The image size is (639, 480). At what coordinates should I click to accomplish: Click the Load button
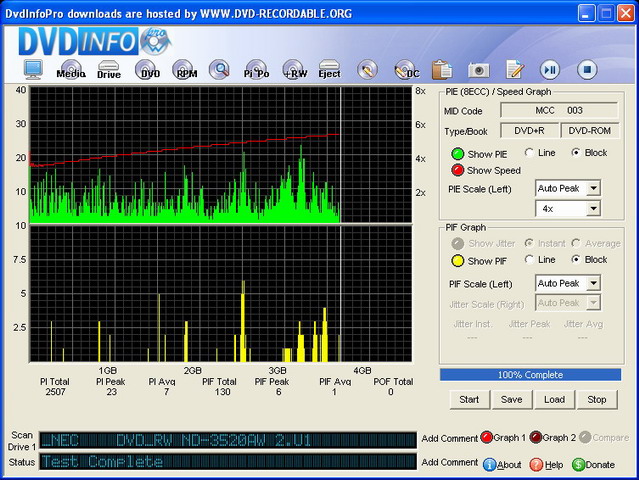click(554, 400)
